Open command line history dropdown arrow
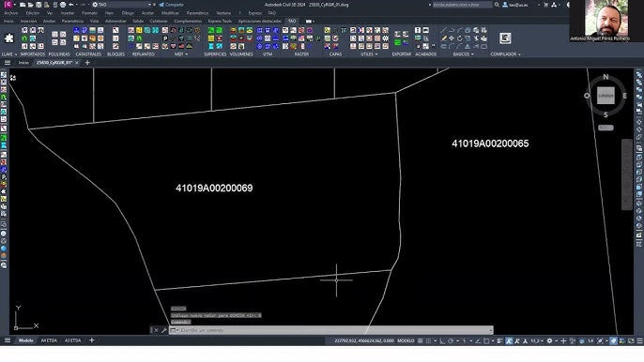This screenshot has width=644, height=362. pyautogui.click(x=490, y=330)
